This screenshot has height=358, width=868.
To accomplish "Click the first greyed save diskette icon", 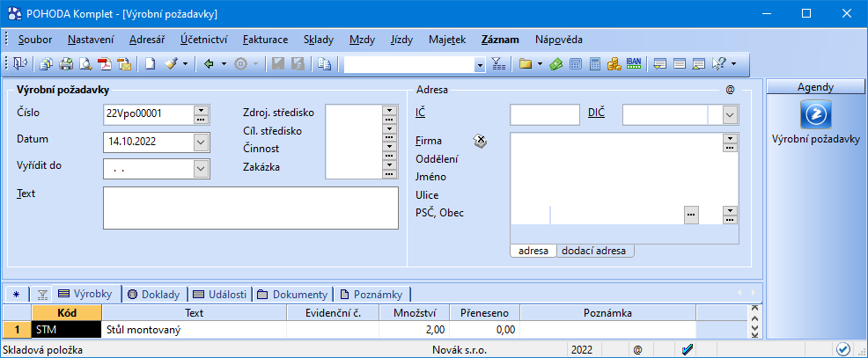I will pos(278,64).
